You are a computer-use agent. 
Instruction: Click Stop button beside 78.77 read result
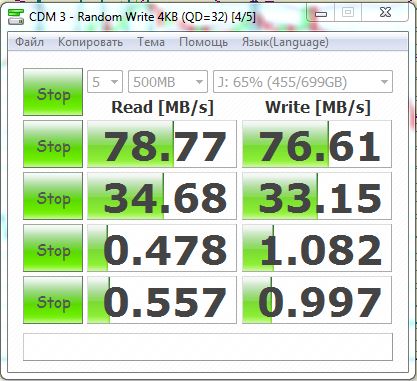tap(53, 144)
